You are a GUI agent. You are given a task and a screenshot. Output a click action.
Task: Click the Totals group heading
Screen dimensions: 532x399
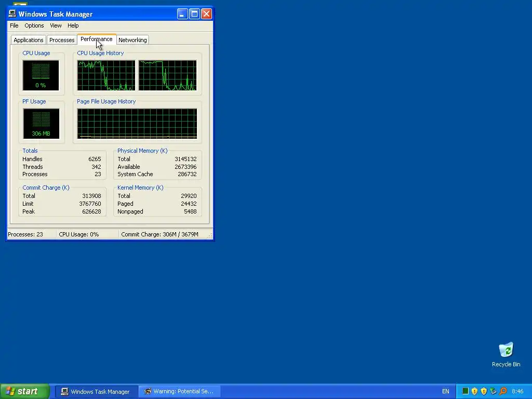pyautogui.click(x=30, y=151)
